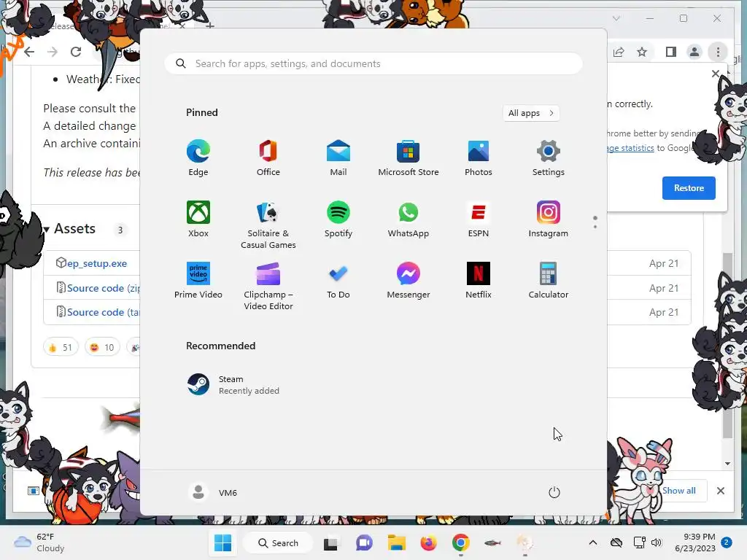This screenshot has height=560, width=747.
Task: Launch Prime Video app
Action: [x=198, y=281]
